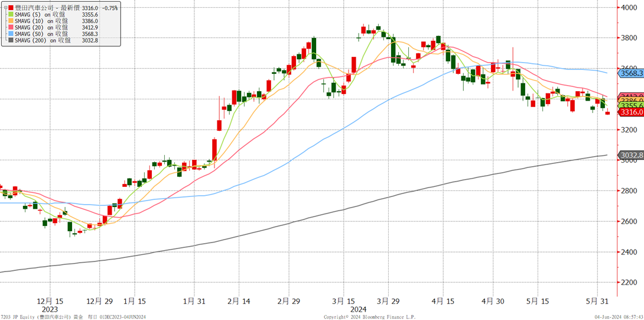Screen dimensions: 644x320
Task: Click the gray 3032.8 price tag on axis
Action: 631,155
